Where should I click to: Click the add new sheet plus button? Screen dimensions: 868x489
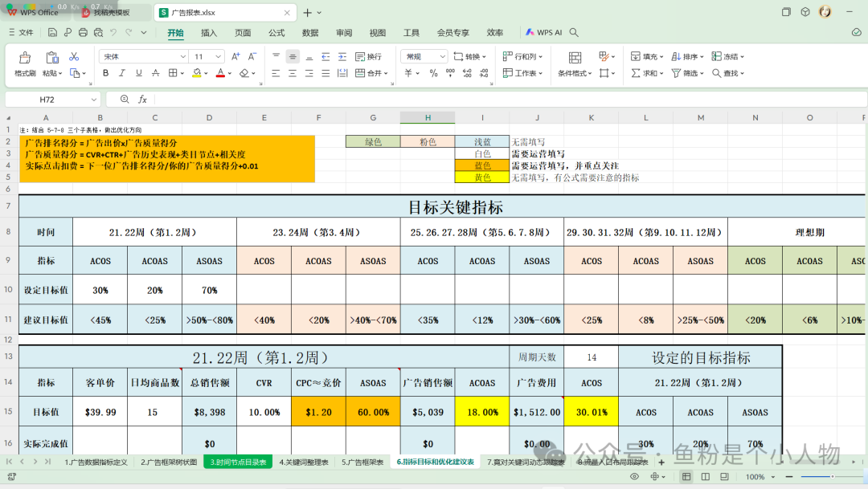point(661,462)
